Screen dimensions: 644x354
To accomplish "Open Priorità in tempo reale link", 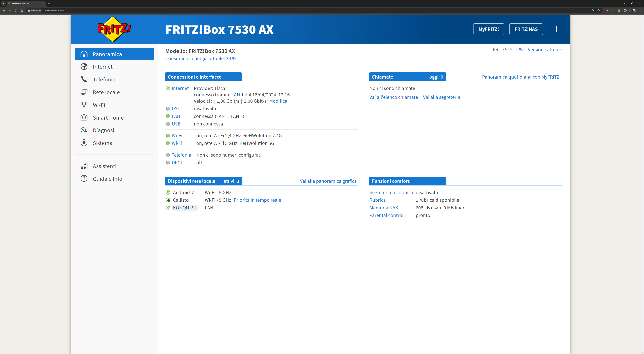I will point(257,200).
